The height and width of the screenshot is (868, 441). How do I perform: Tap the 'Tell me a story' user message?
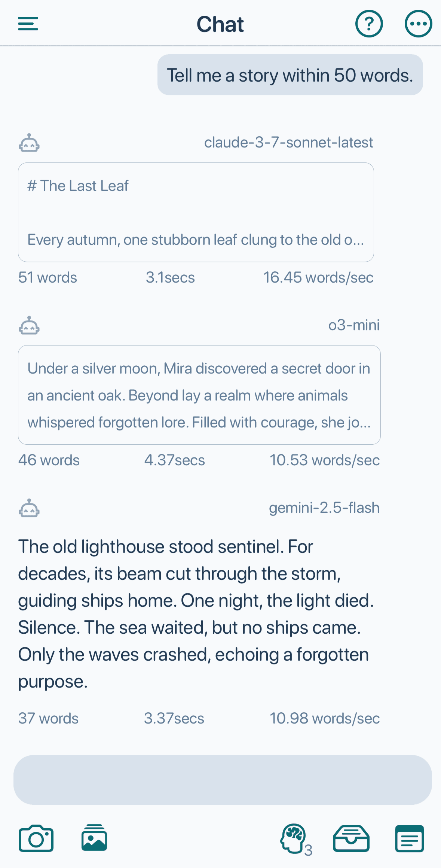tap(290, 75)
